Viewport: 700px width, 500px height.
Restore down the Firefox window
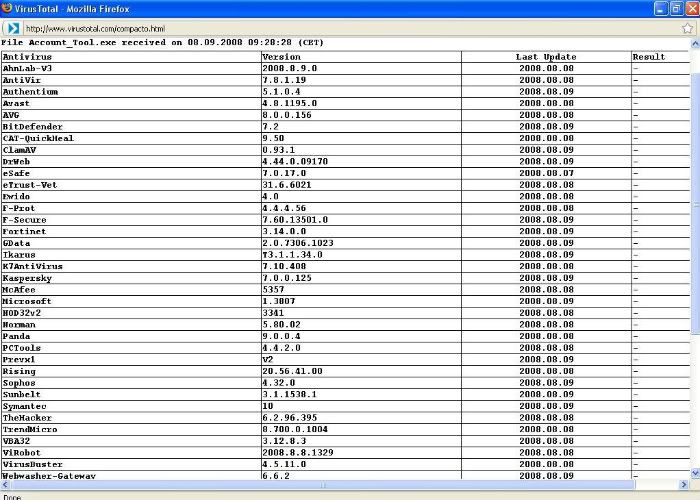[x=677, y=8]
